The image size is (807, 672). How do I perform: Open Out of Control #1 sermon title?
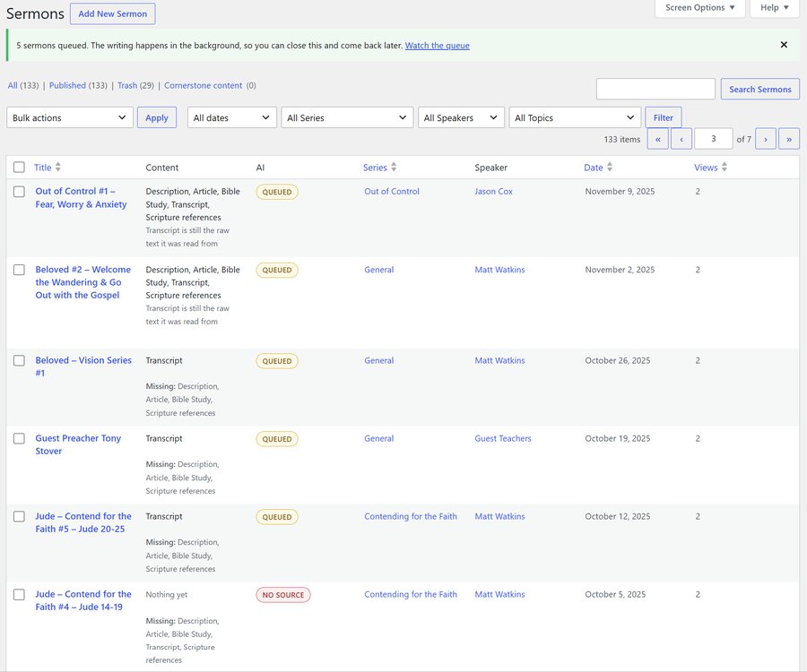81,198
